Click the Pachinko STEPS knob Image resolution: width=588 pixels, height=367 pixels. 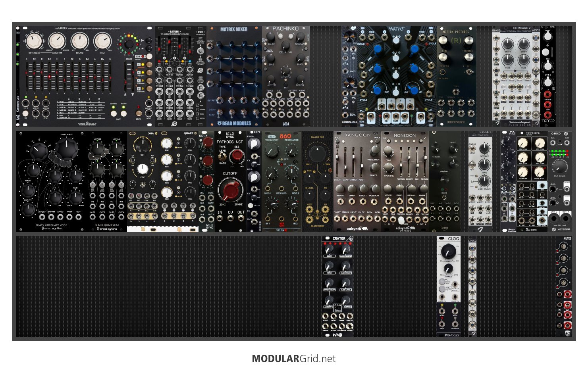coord(300,79)
